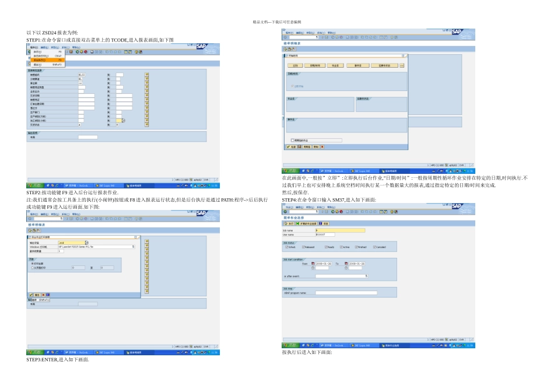The height and width of the screenshot is (392, 554).
Task: STEP1 screenshot: click the Help toolbar icon
Action: pos(136,52)
